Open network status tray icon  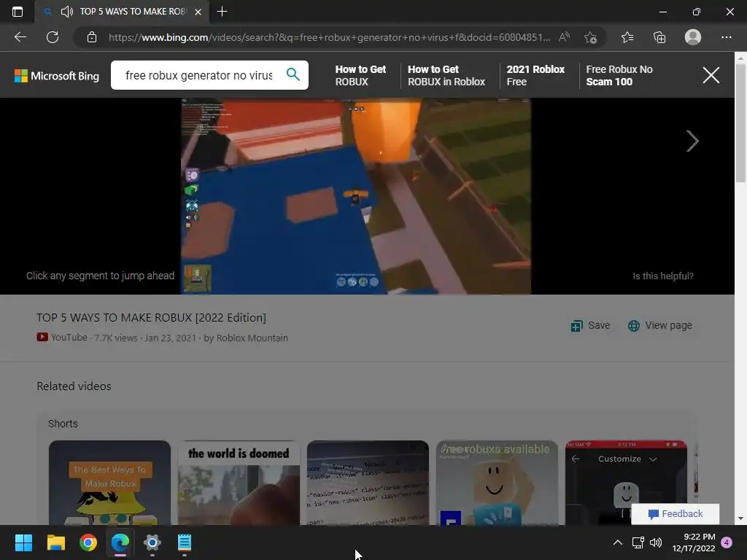(638, 542)
